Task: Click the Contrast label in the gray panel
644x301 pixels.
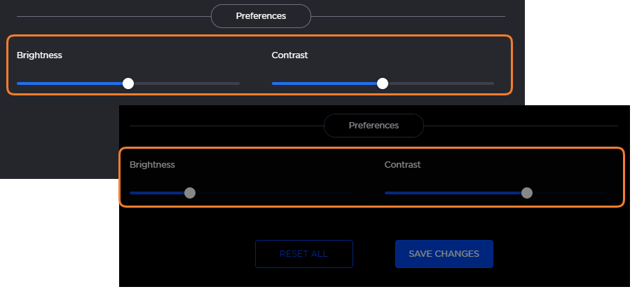Action: [289, 55]
